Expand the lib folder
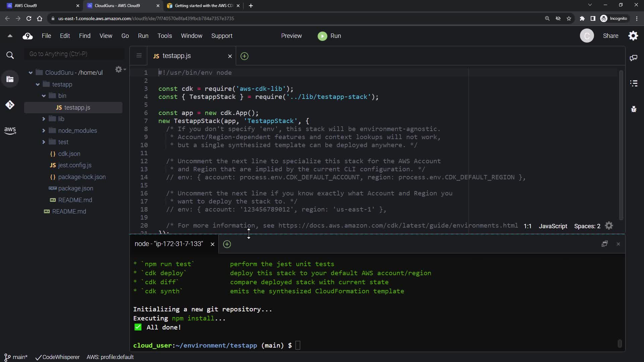The image size is (644, 362). pos(44,119)
